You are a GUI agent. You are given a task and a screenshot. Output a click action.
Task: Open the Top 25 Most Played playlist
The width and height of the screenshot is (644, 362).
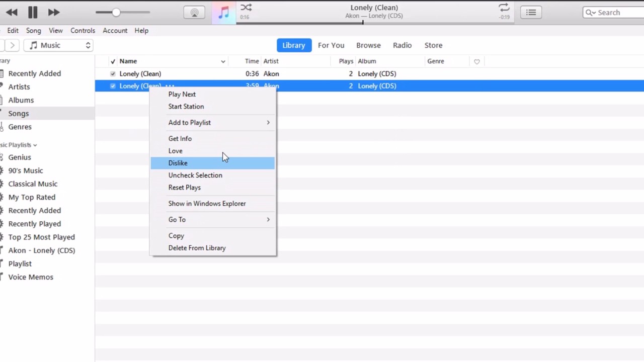tap(41, 237)
